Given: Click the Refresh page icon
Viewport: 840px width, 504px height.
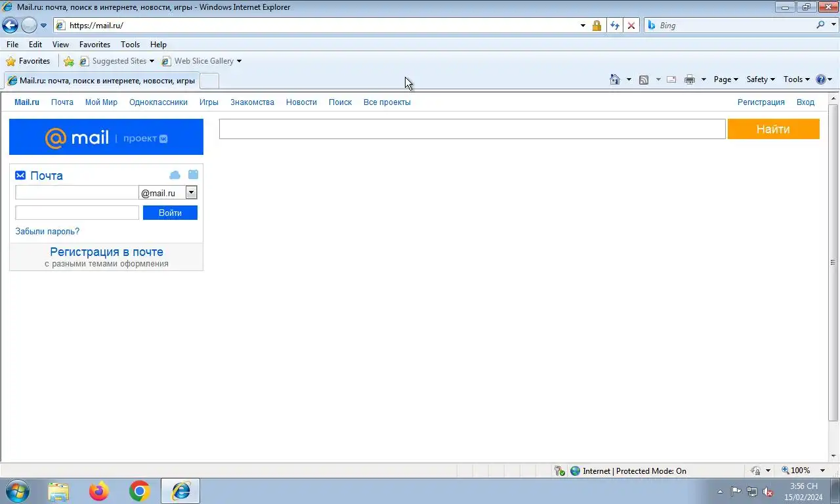Looking at the screenshot, I should (614, 26).
